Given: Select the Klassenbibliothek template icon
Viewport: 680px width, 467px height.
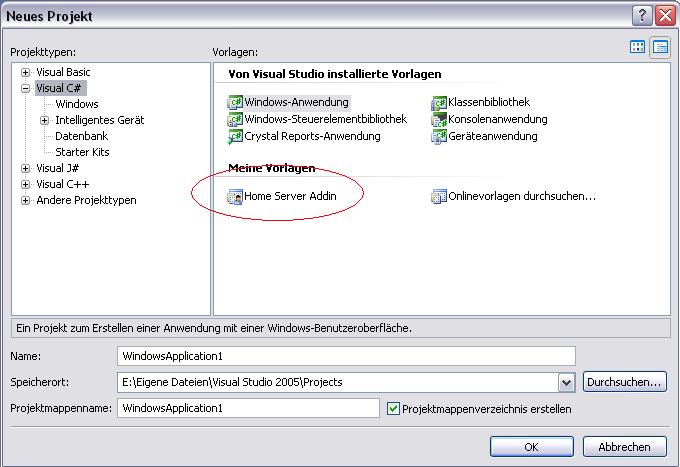Looking at the screenshot, I should 439,102.
